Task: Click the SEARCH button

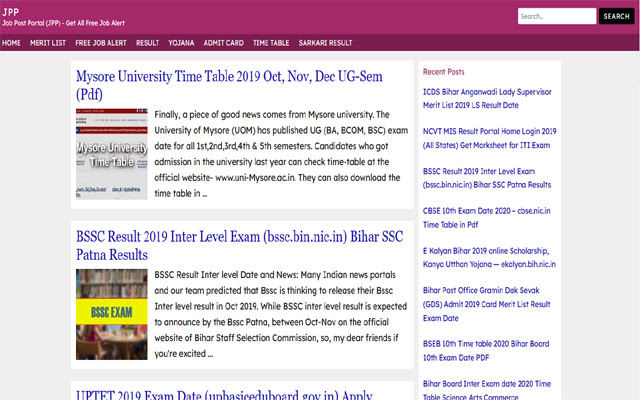Action: (x=616, y=16)
